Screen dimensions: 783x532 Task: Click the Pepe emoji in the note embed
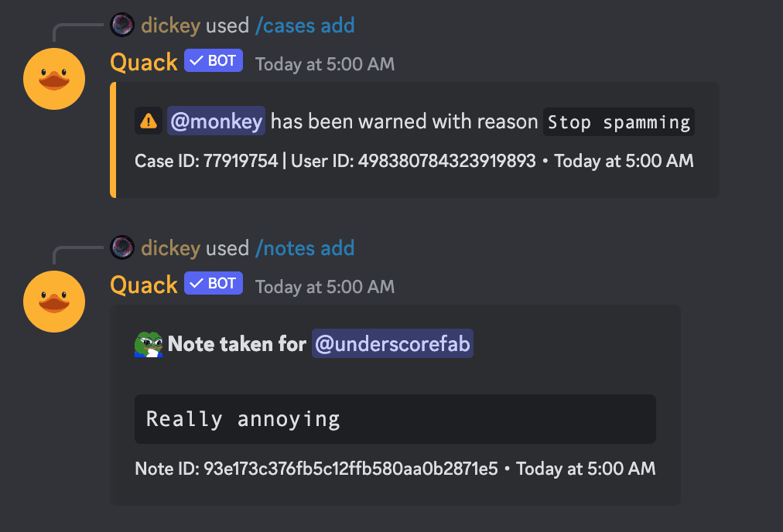click(147, 343)
